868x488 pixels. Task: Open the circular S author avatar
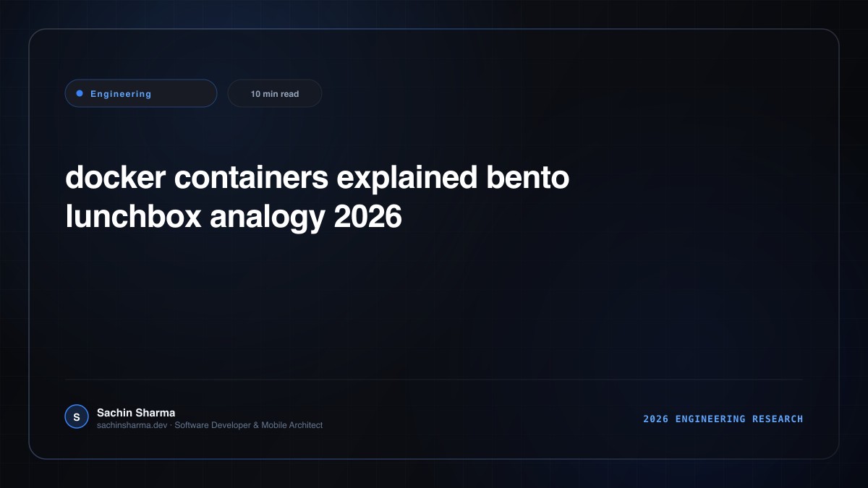tap(77, 417)
